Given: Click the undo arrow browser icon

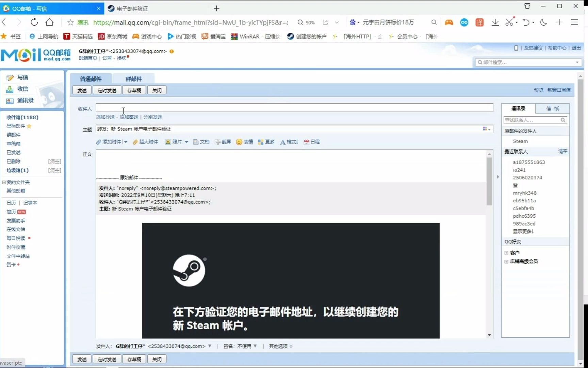Looking at the screenshot, I should (526, 22).
